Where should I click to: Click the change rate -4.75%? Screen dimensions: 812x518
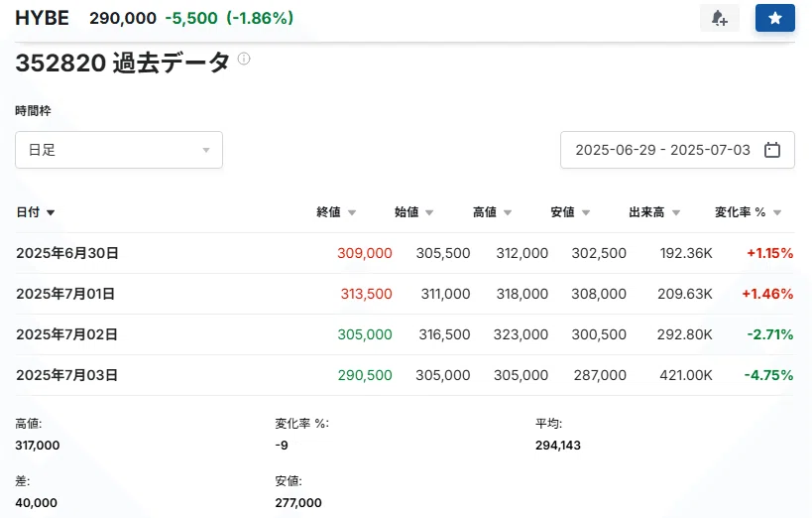coord(768,375)
